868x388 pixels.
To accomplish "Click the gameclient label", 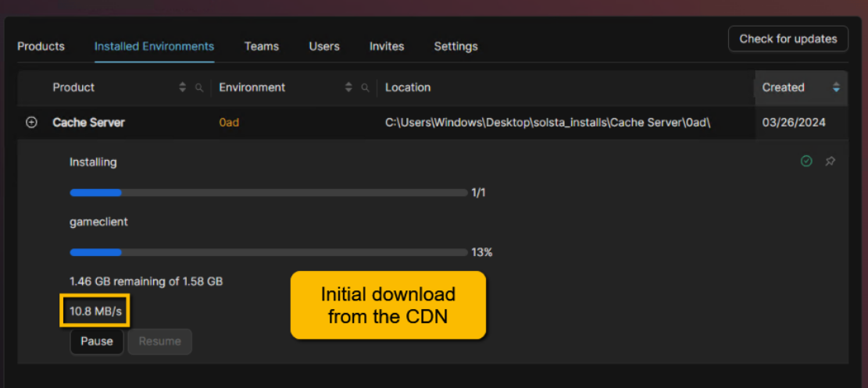I will coord(99,222).
